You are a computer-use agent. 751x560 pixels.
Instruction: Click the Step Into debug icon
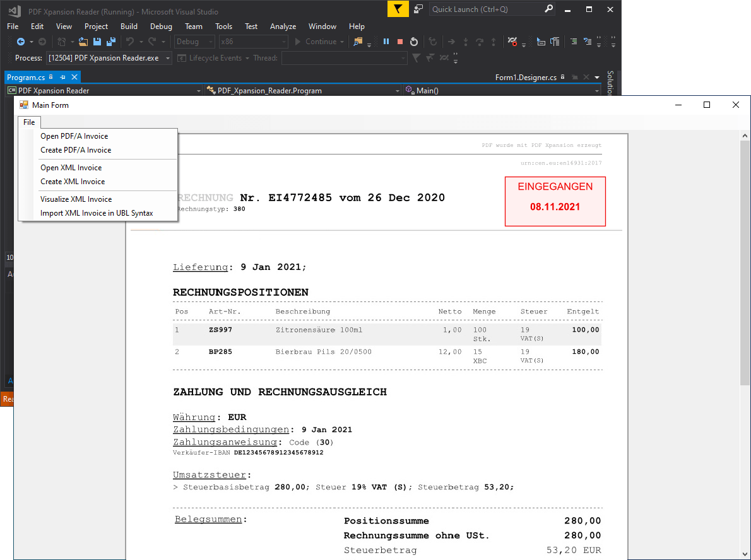466,42
